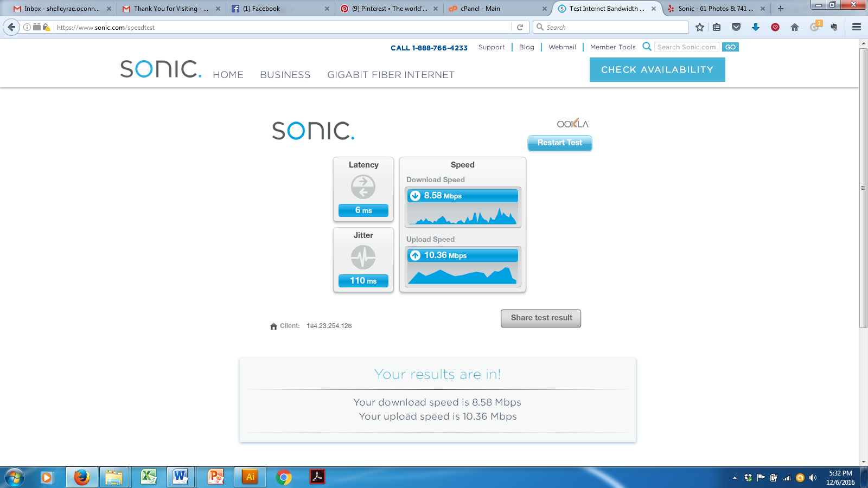This screenshot has width=868, height=488.
Task: Click the Latency arrows icon
Action: pyautogui.click(x=363, y=187)
